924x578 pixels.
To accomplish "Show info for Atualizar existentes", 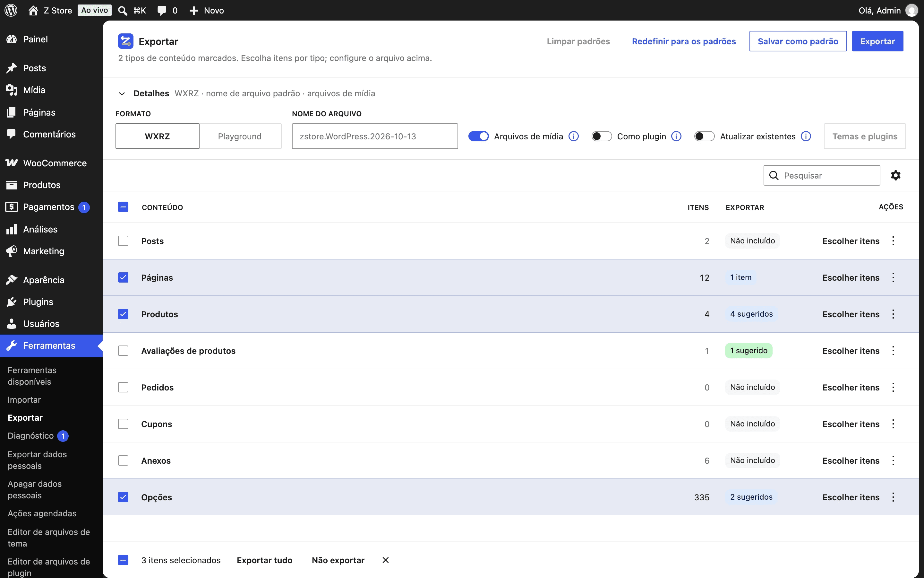I will [x=806, y=136].
